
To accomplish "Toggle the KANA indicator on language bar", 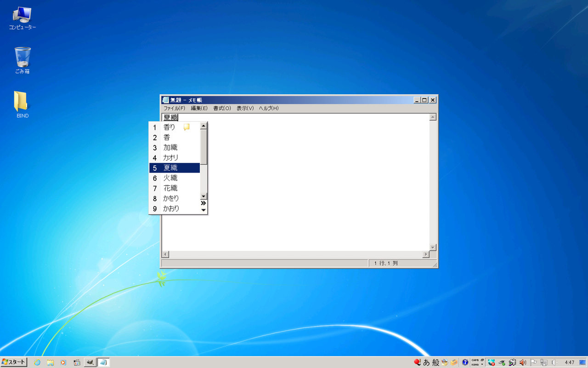I will 475,365.
